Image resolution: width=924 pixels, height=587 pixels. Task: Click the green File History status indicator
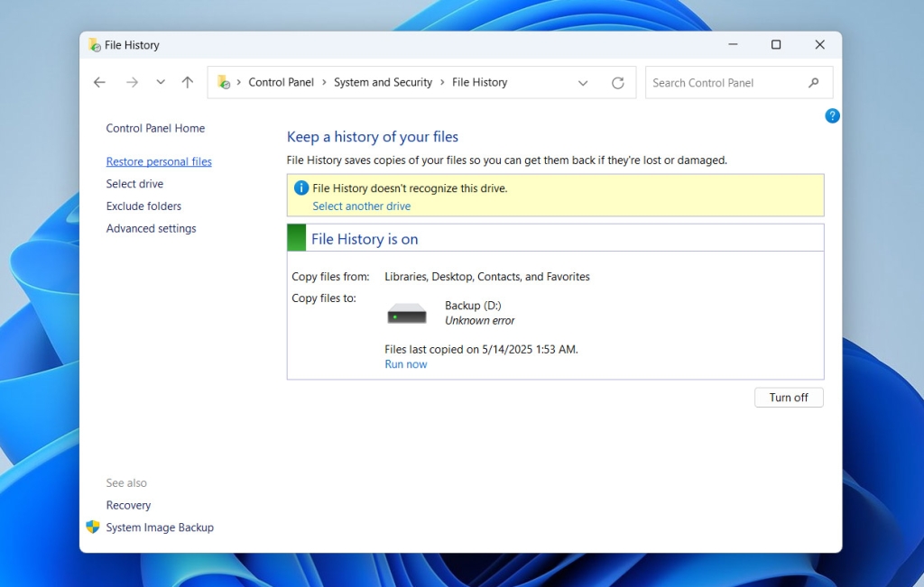[296, 237]
